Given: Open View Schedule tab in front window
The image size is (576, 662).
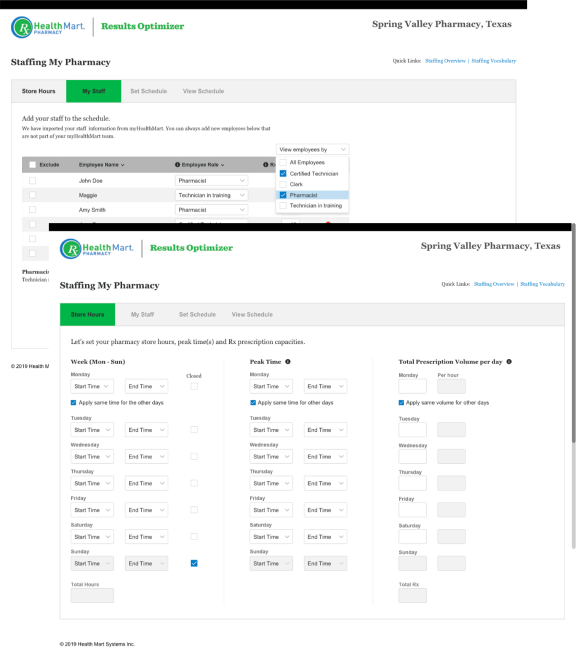Looking at the screenshot, I should coord(252,315).
